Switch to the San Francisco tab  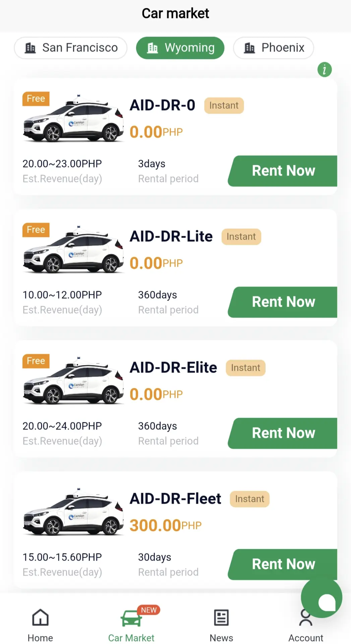click(x=71, y=48)
